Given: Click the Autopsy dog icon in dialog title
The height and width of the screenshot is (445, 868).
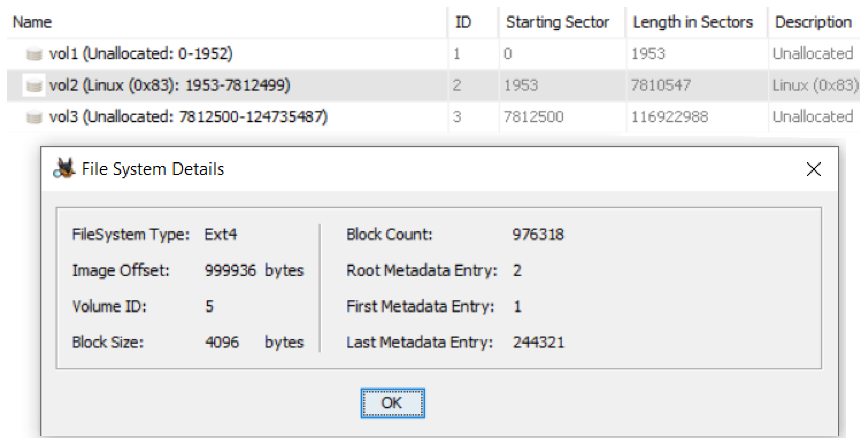Looking at the screenshot, I should [64, 168].
